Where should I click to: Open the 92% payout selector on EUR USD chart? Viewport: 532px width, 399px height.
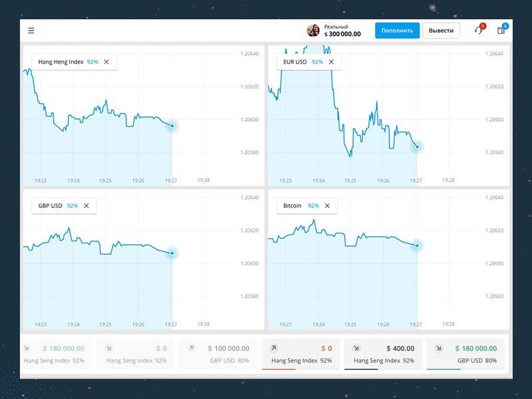[x=317, y=61]
